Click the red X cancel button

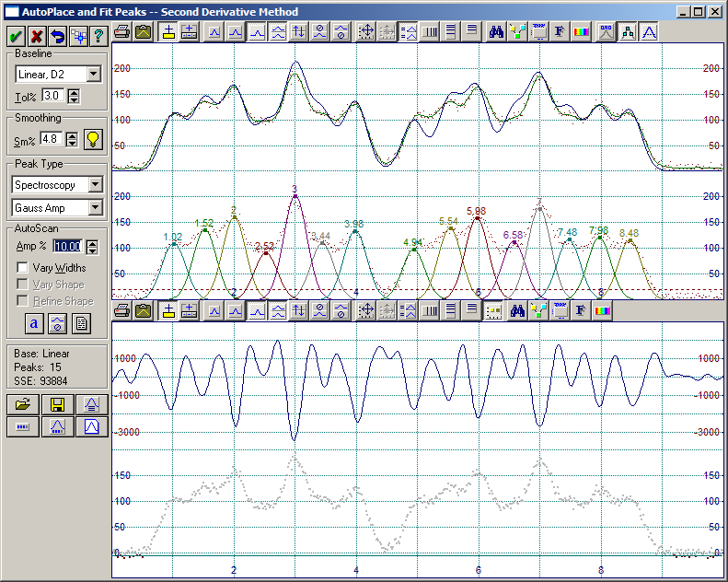(x=36, y=36)
